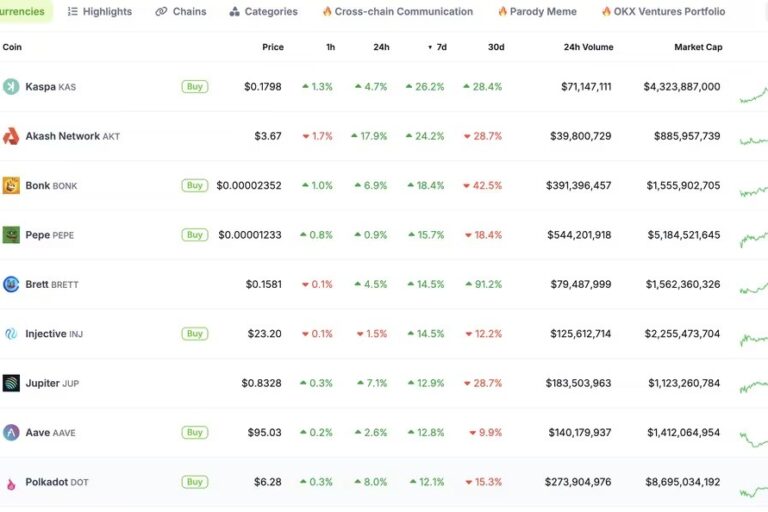
Task: Click the Jupiter logo icon
Action: (11, 383)
